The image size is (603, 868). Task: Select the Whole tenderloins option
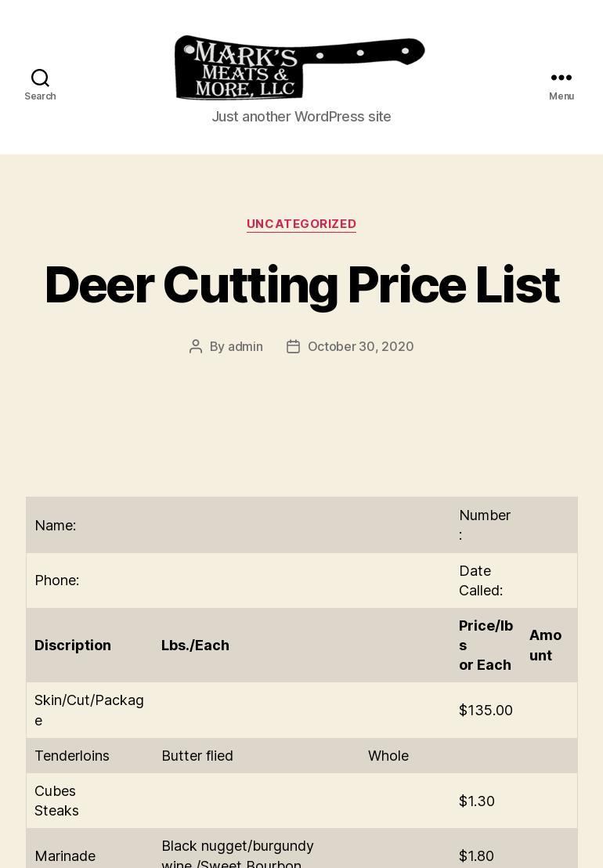388,756
